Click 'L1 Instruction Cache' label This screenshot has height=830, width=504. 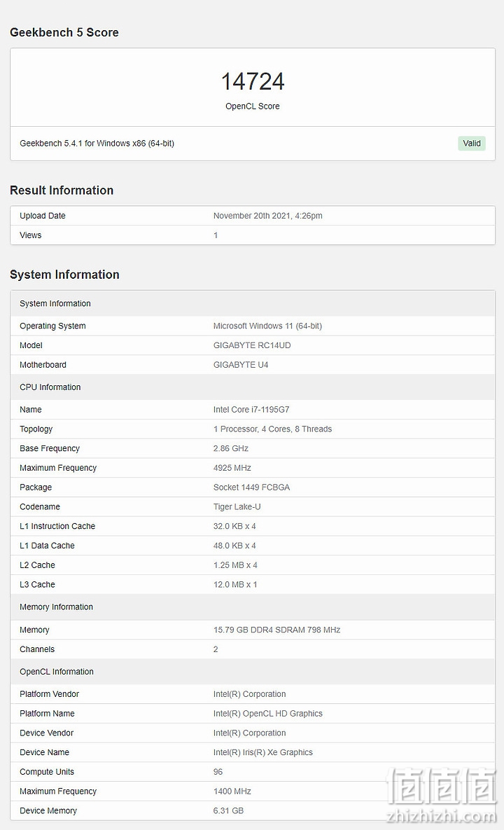[x=57, y=527]
